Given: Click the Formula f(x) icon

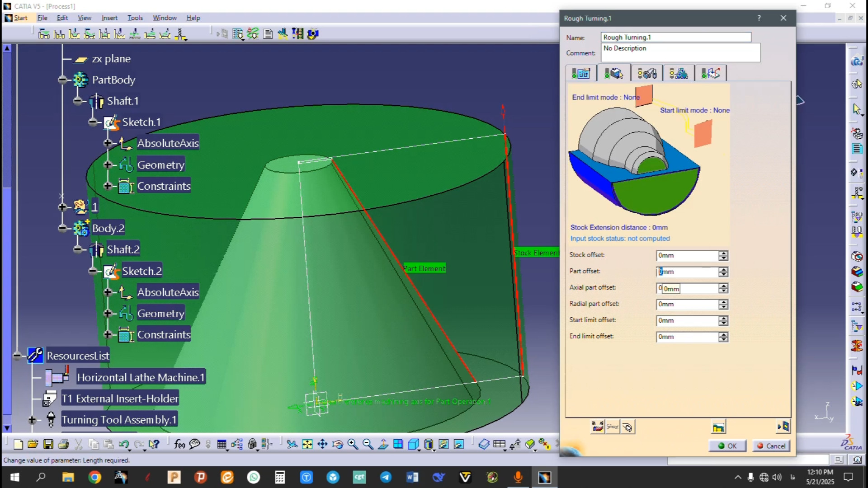Looking at the screenshot, I should click(x=179, y=445).
